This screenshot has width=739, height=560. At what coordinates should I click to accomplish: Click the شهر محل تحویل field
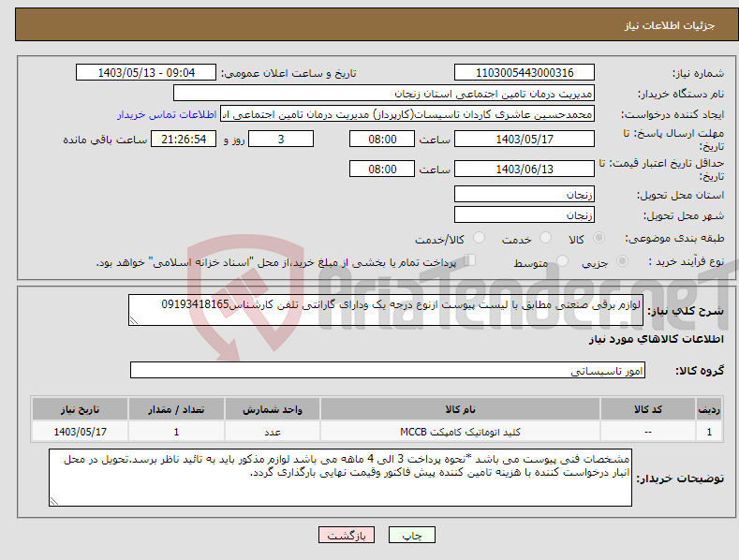pyautogui.click(x=525, y=215)
